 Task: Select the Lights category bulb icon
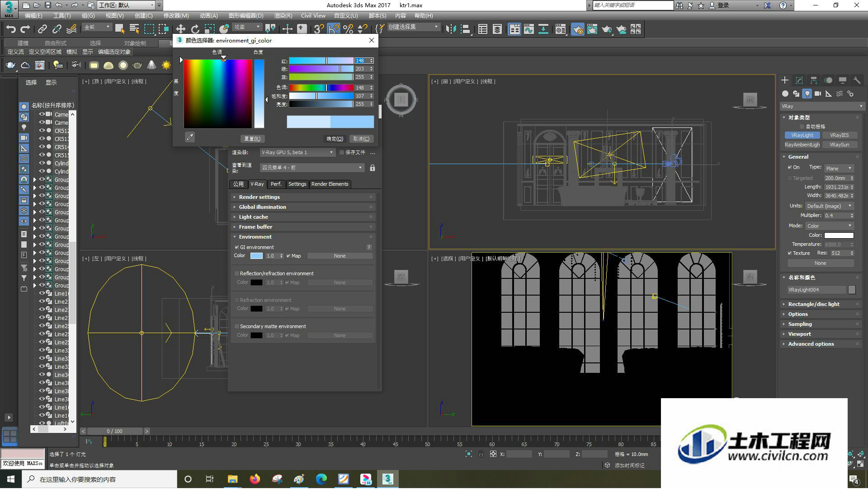pyautogui.click(x=807, y=94)
